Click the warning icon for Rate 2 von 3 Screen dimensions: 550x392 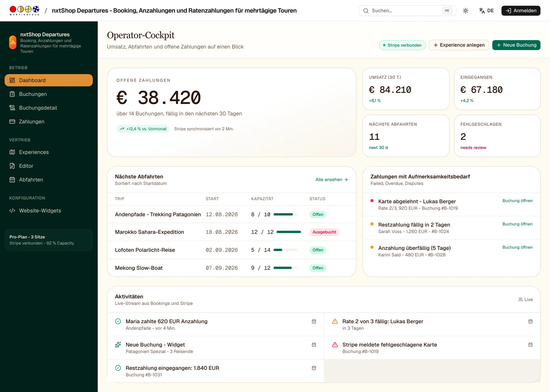335,322
